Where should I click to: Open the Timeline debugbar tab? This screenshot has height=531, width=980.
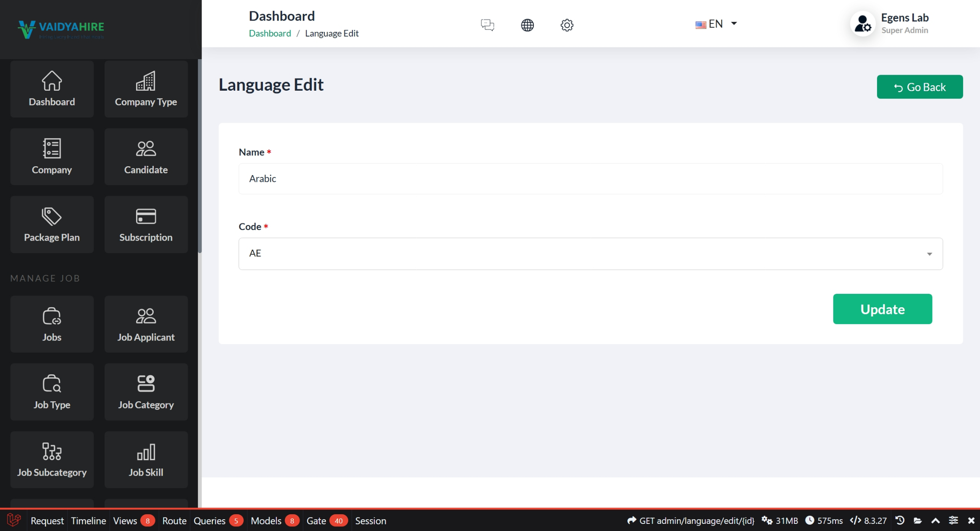[89, 521]
